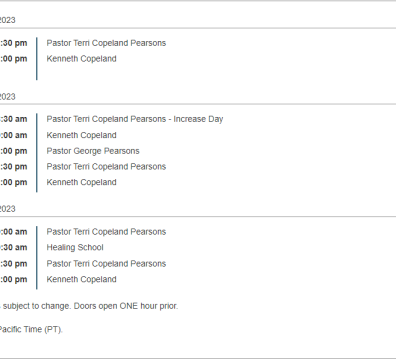396x360 pixels.
Task: Click the :00 am time above Healing School's time
Action: [x=13, y=231]
